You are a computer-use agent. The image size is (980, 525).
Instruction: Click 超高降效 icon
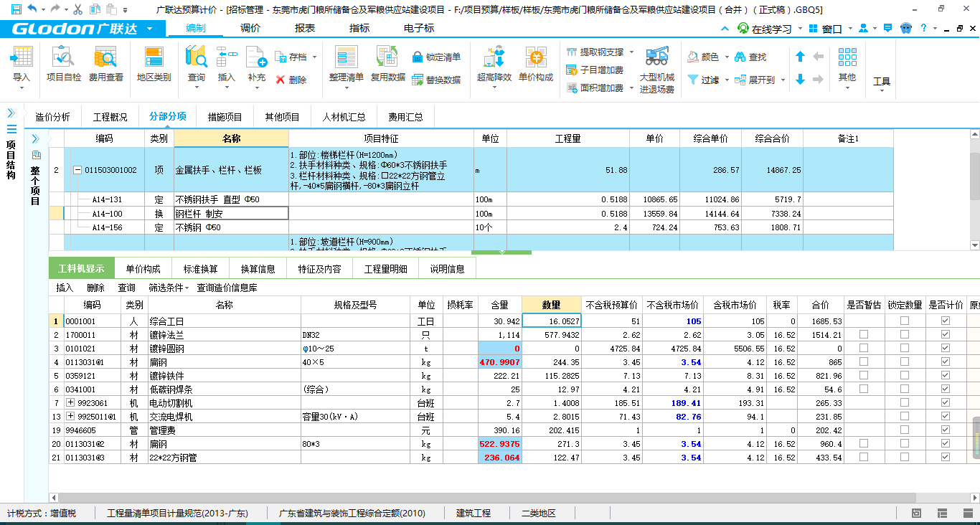click(494, 57)
